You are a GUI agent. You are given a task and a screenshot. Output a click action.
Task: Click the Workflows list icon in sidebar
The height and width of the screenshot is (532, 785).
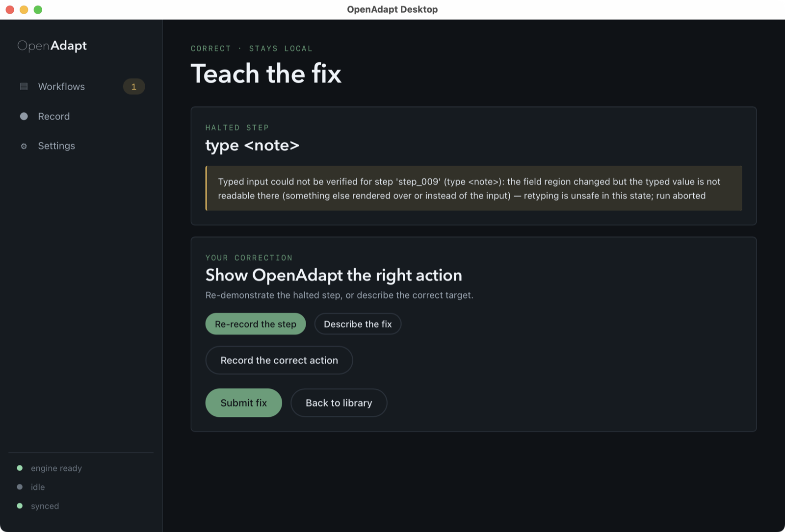point(24,86)
